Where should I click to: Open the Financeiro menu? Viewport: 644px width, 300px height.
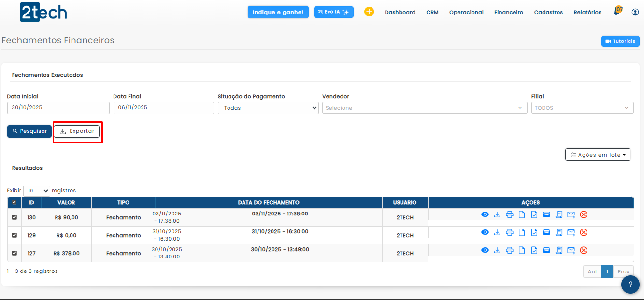pos(508,13)
